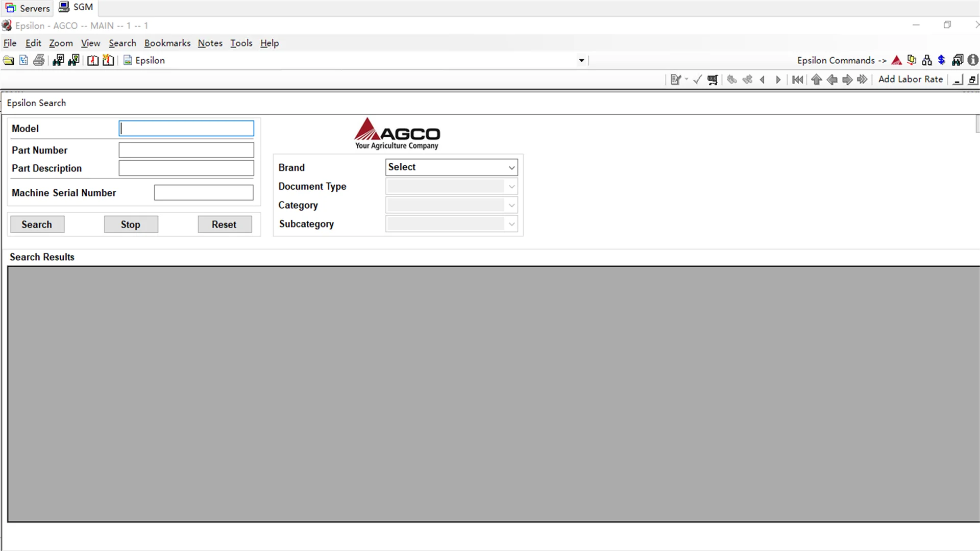This screenshot has width=980, height=551.
Task: Open the Tools menu
Action: click(241, 43)
